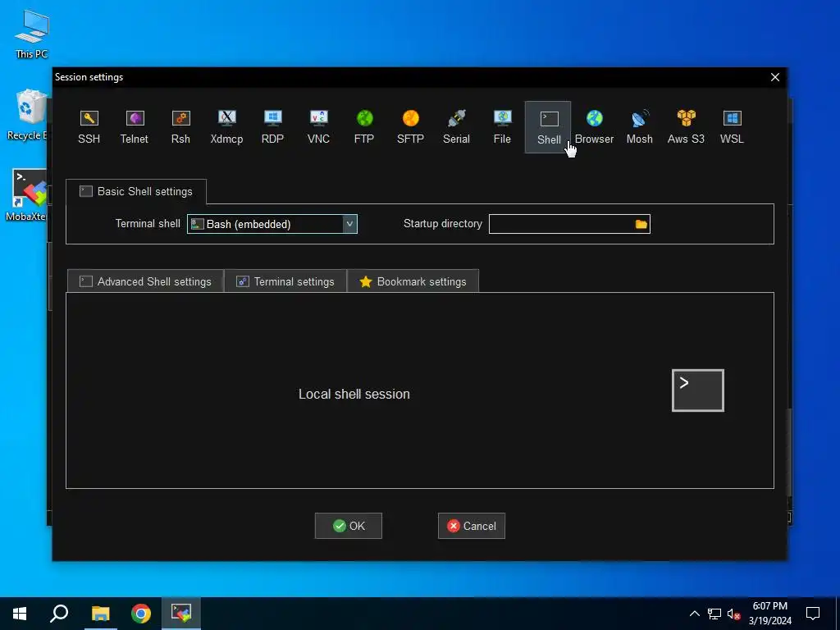The height and width of the screenshot is (630, 840).
Task: Select the SFTP session type
Action: (x=410, y=127)
